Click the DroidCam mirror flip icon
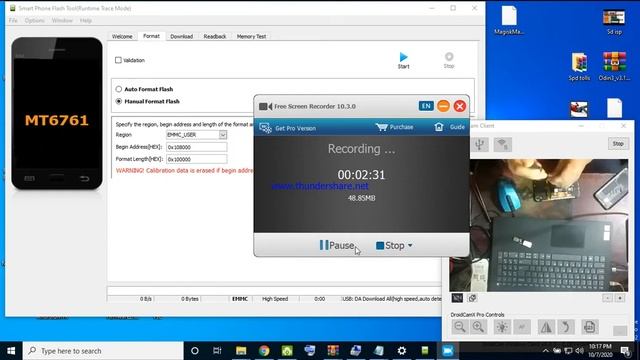The height and width of the screenshot is (360, 640). coord(546,327)
